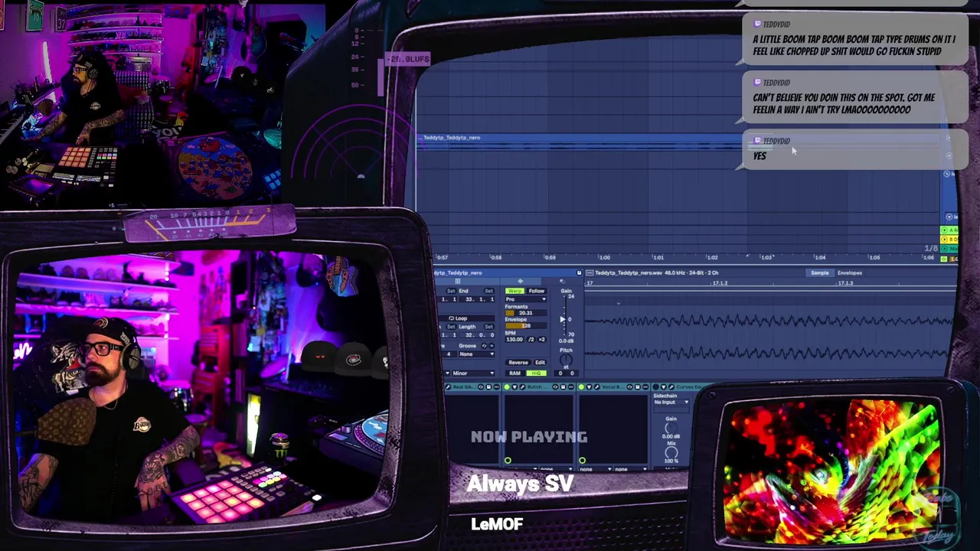Select the Envelopes tab in sample editor

pos(849,272)
